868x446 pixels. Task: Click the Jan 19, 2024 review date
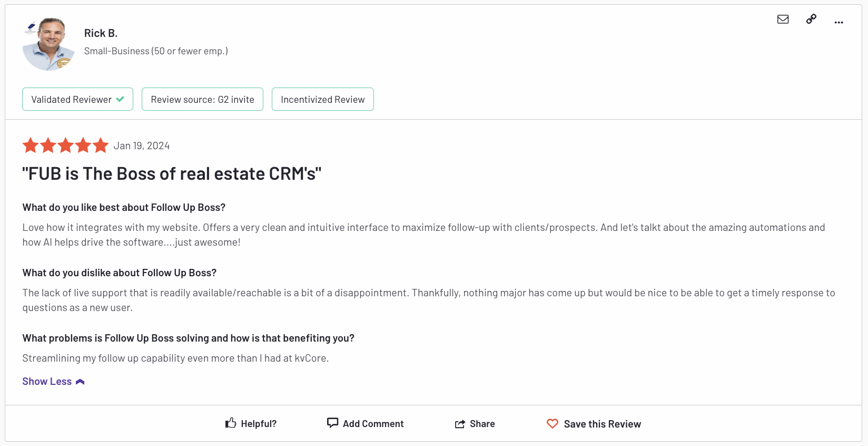pos(142,146)
